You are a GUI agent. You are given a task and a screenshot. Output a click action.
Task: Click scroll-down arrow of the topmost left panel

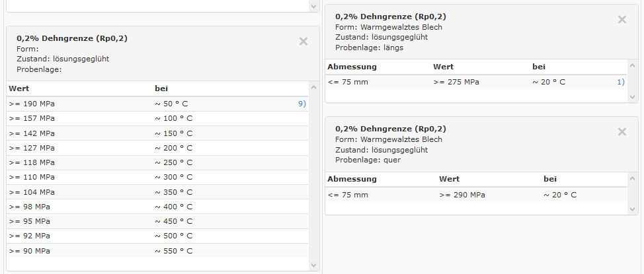pos(314,6)
